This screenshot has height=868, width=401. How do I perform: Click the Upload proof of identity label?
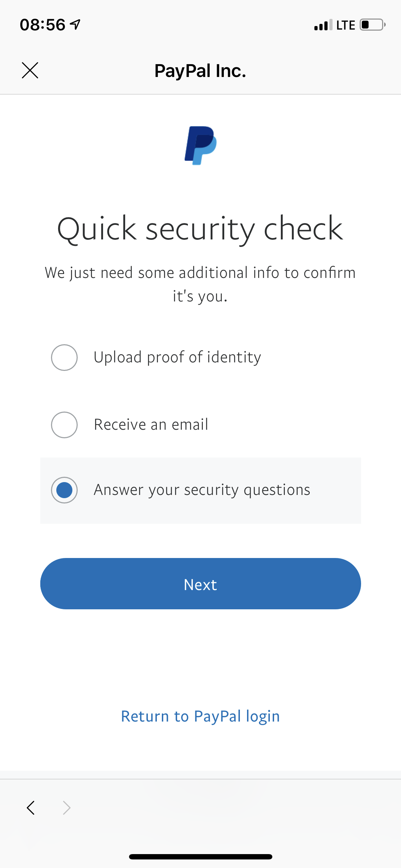[x=177, y=357]
